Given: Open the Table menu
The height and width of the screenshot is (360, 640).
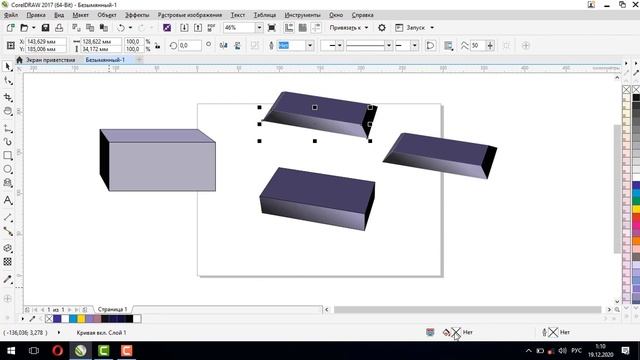Looking at the screenshot, I should [265, 15].
